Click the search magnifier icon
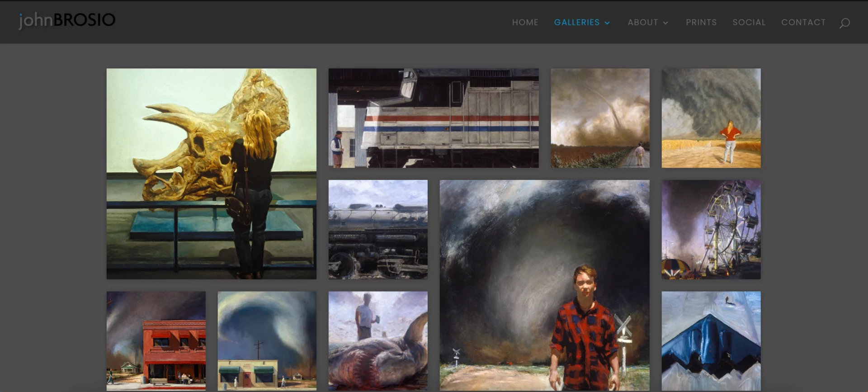 tap(844, 23)
